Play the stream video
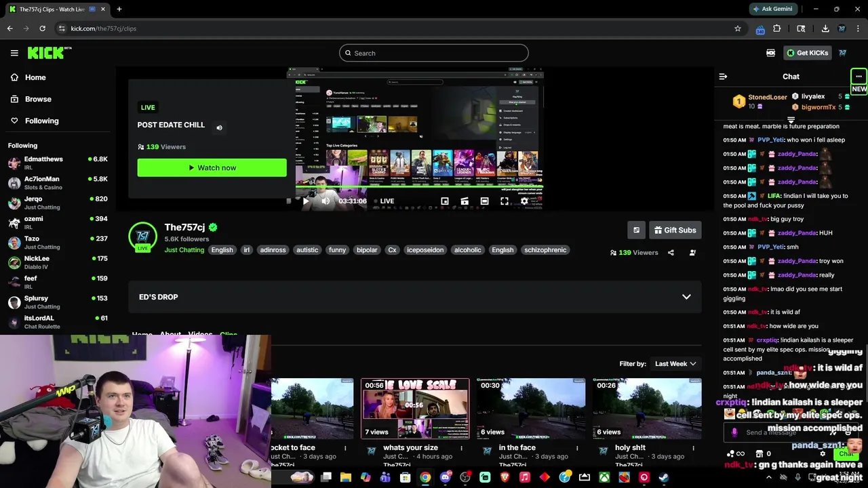868x488 pixels. click(306, 201)
